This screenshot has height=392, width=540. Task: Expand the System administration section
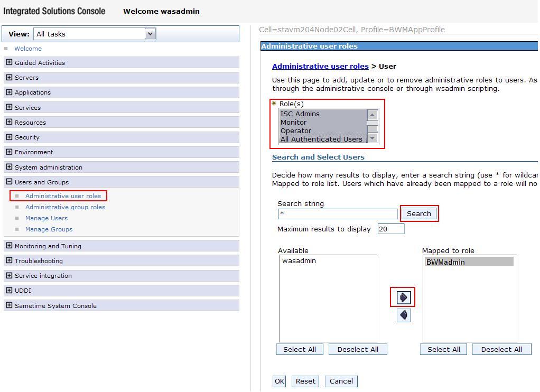10,167
